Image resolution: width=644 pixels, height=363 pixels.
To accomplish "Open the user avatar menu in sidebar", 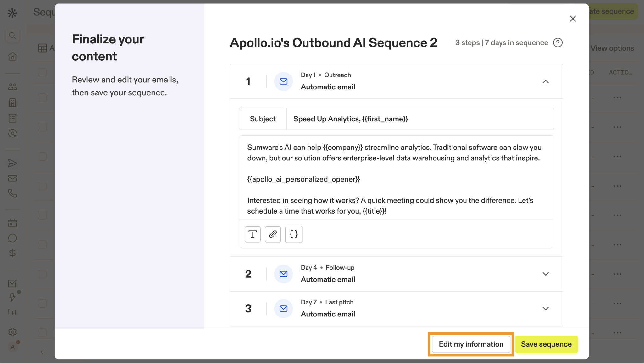I will point(13,347).
